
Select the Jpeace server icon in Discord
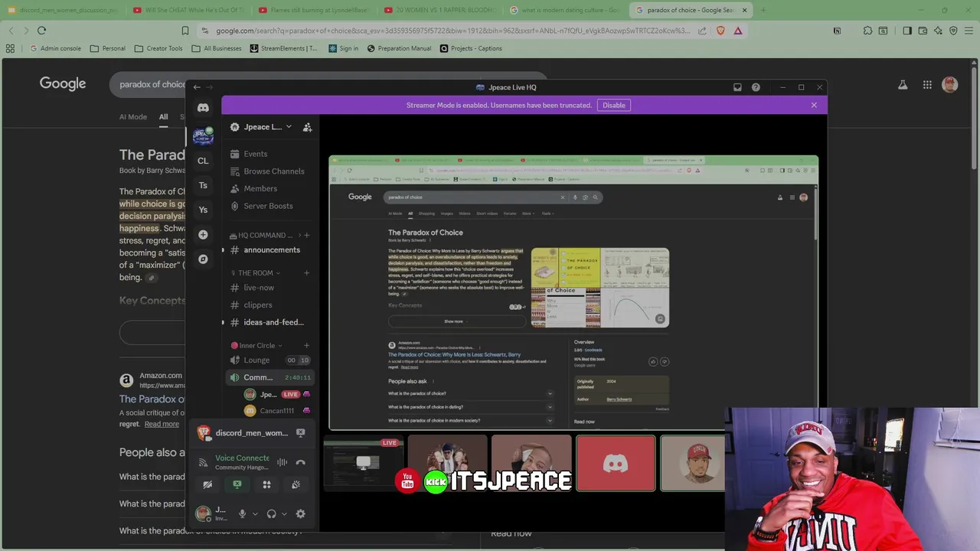(203, 135)
